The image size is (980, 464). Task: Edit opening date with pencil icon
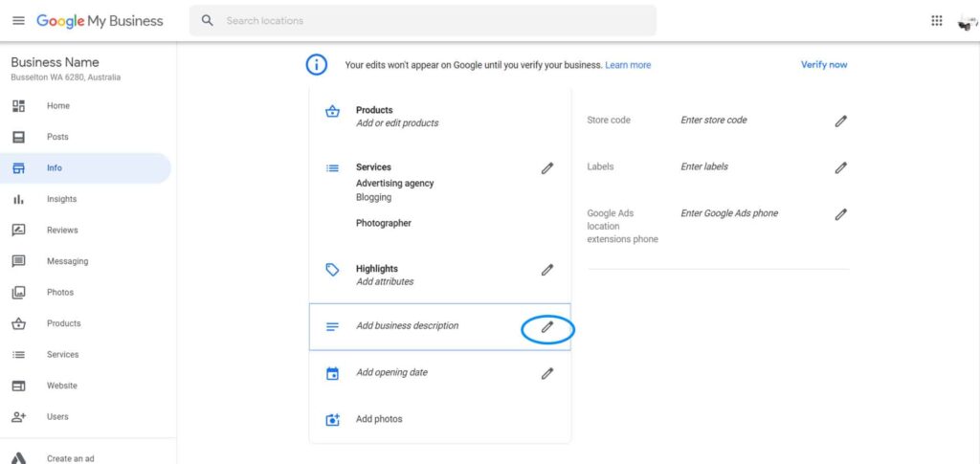coord(547,373)
